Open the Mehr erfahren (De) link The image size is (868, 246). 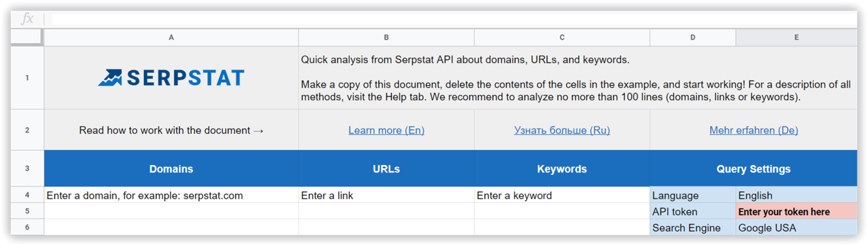[x=753, y=130]
